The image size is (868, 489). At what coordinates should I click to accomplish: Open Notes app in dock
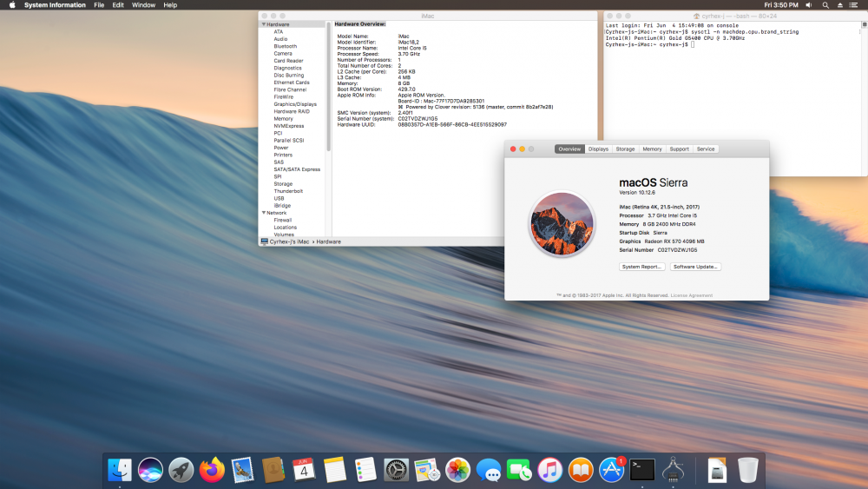click(x=335, y=470)
